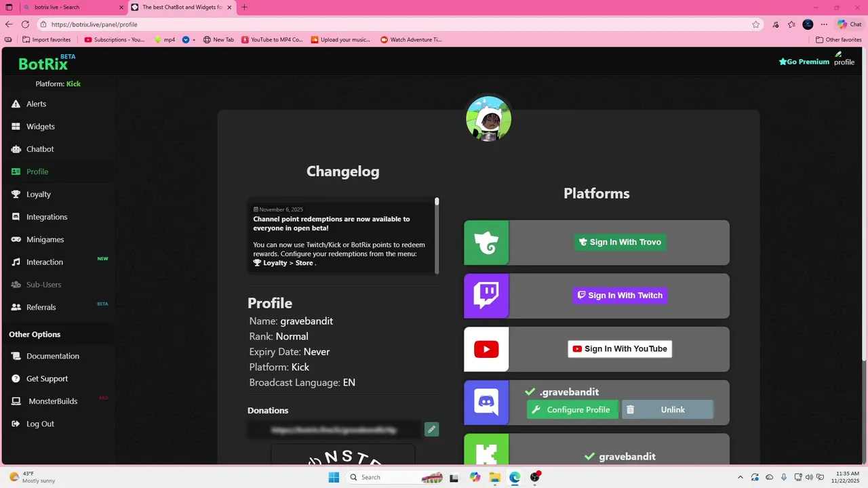Click the Log Out icon
This screenshot has width=868, height=488.
(16, 424)
